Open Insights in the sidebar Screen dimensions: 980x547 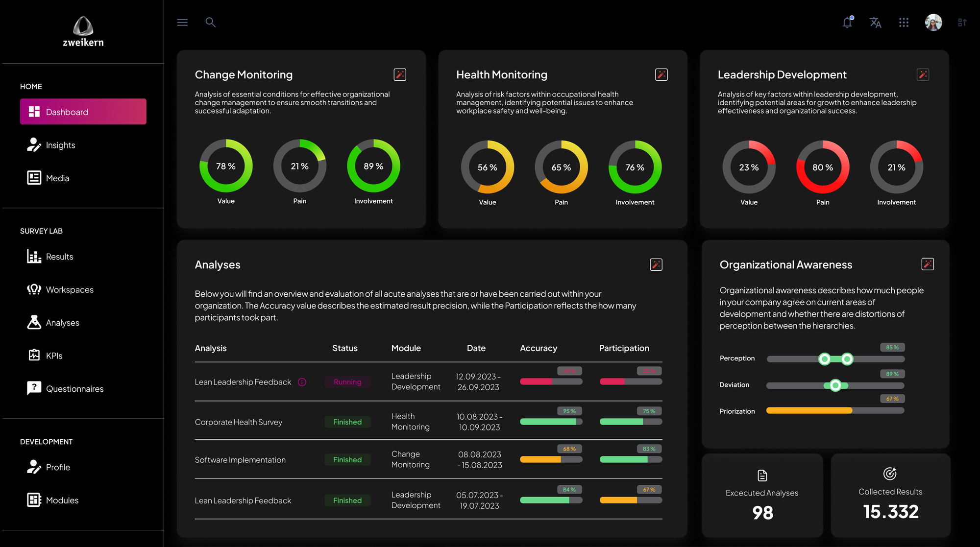point(61,145)
